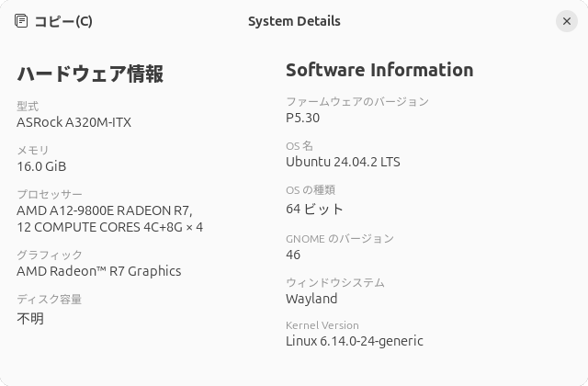Click the プロセッサー label
The width and height of the screenshot is (588, 386).
pos(50,195)
